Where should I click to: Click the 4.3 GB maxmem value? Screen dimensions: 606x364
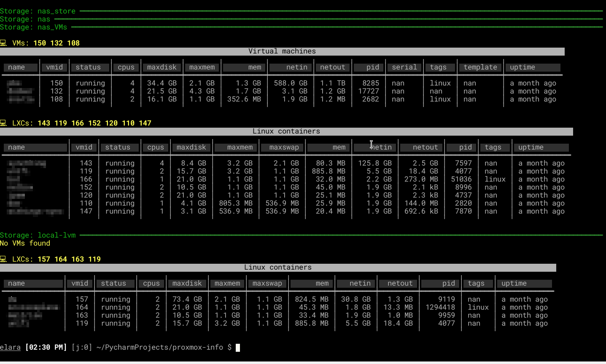[x=202, y=91]
